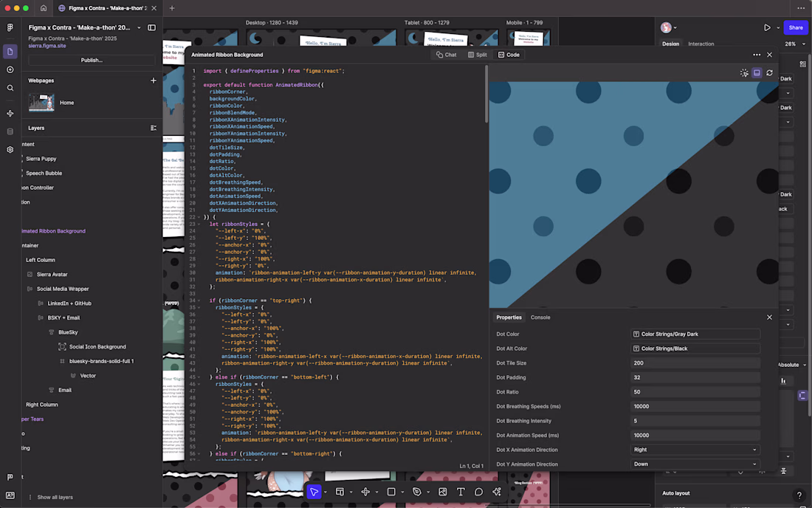Open the avatar account dropdown
The image size is (812, 508).
coord(669,27)
